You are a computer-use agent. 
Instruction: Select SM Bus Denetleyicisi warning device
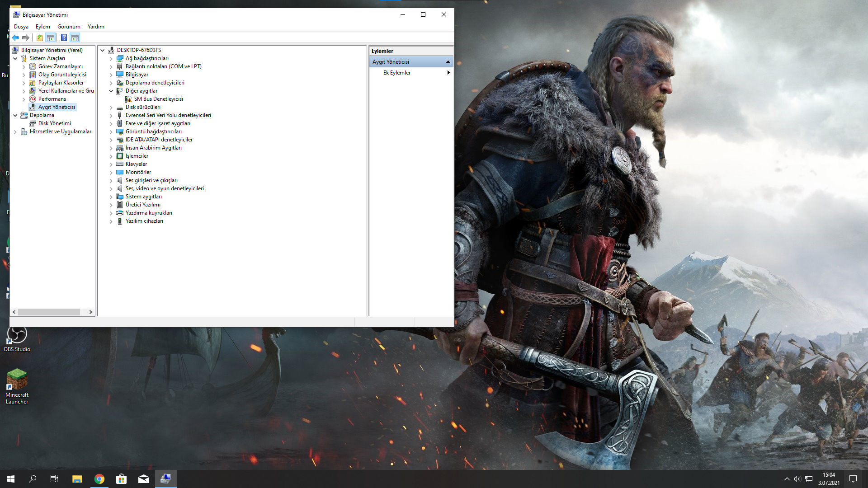158,99
